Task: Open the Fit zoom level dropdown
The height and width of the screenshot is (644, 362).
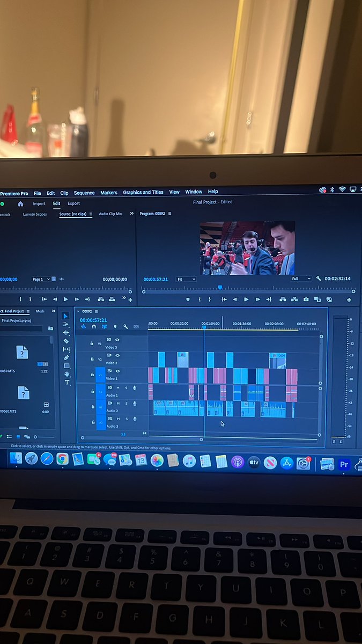Action: (187, 279)
